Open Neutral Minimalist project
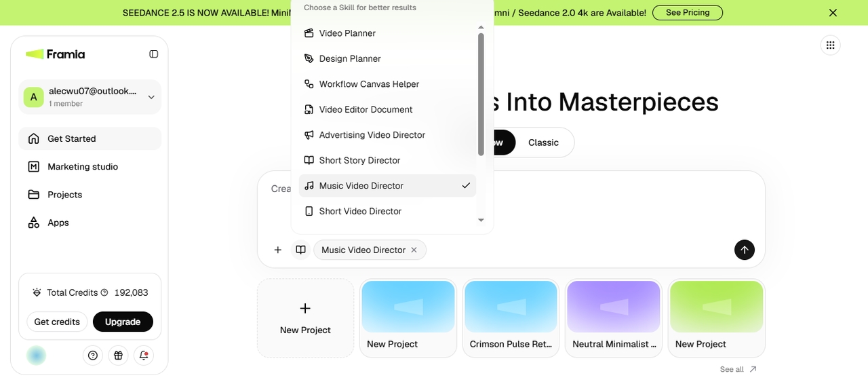The width and height of the screenshot is (868, 384). [614, 318]
